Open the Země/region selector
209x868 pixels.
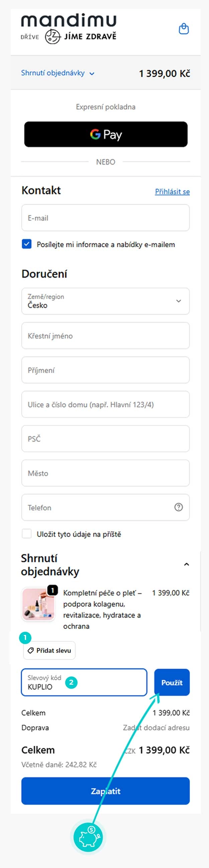tap(105, 301)
